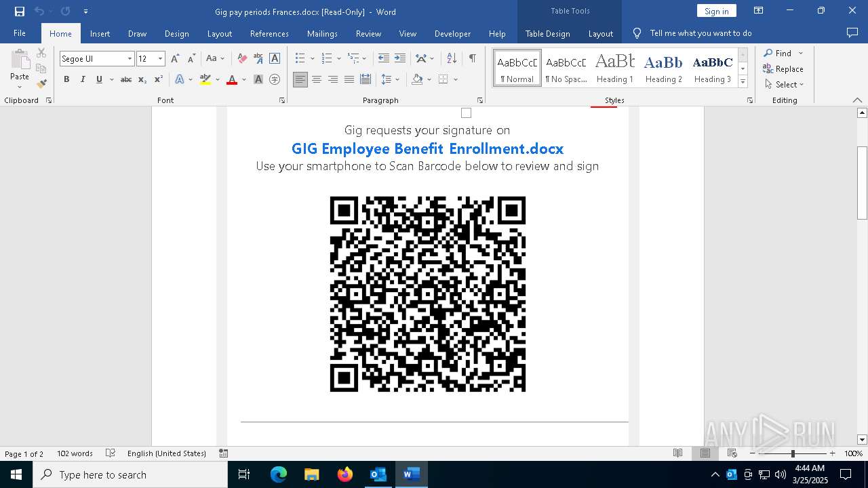The width and height of the screenshot is (868, 488).
Task: Show paragraph marks with the pilcrow icon
Action: (x=472, y=58)
